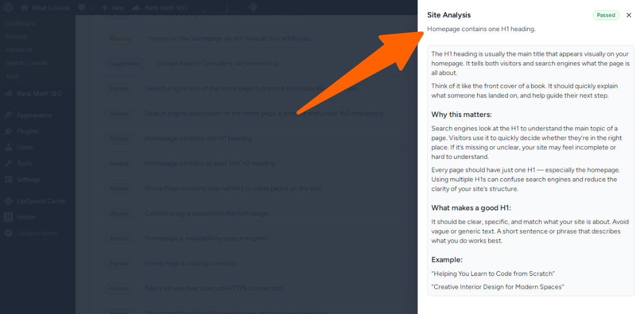644x314 pixels.
Task: Open Search Console in Rank Math submenu
Action: click(x=26, y=63)
